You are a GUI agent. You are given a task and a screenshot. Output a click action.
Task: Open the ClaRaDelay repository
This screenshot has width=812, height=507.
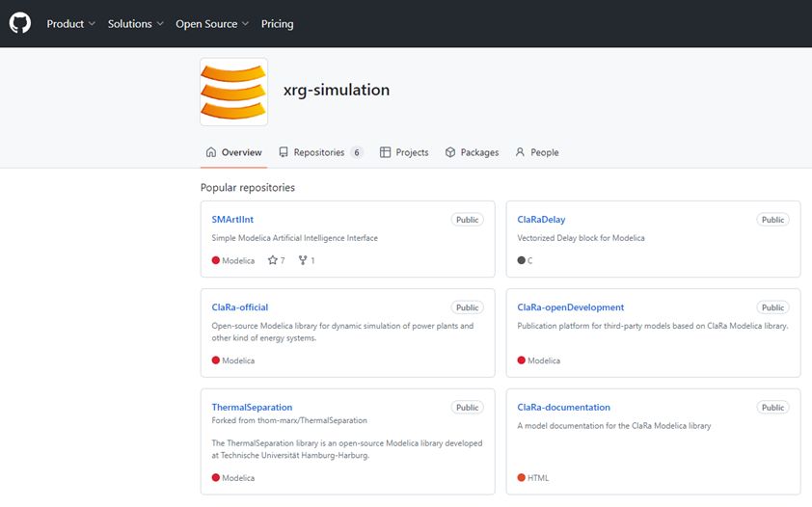pos(541,220)
